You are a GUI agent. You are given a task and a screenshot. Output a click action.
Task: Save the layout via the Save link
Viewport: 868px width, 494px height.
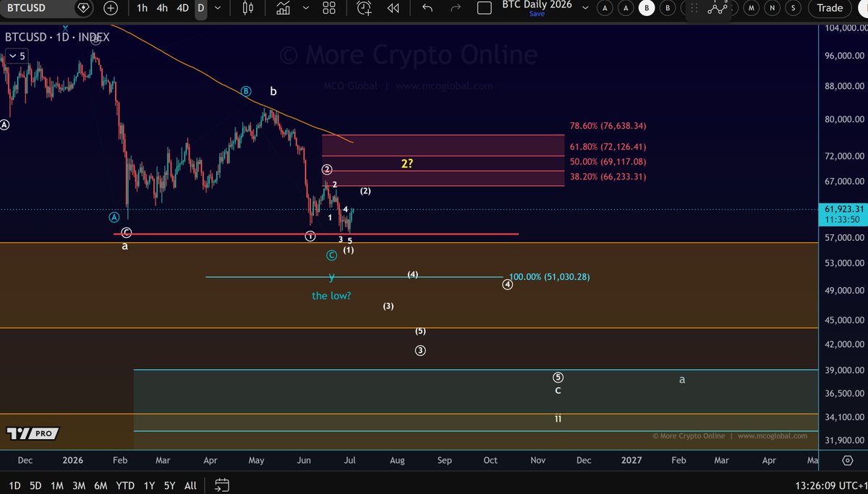537,14
